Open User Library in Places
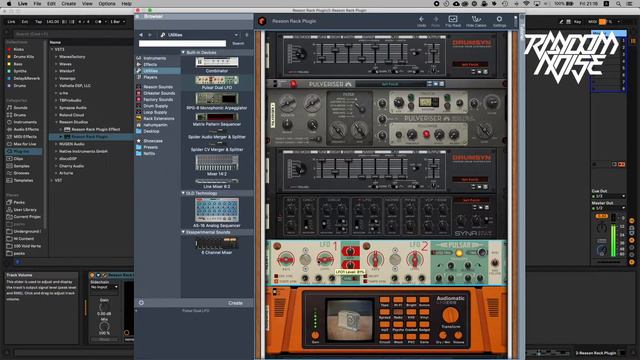 [x=25, y=210]
